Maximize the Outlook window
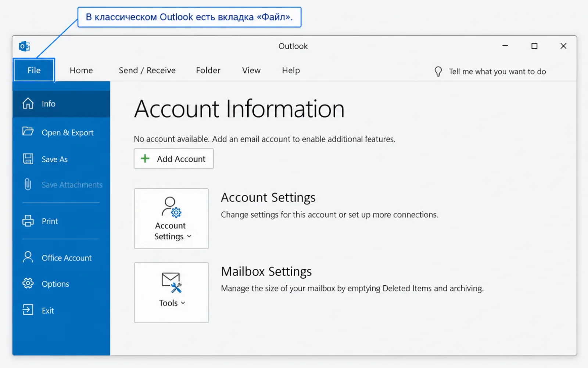This screenshot has height=368, width=588. (534, 46)
